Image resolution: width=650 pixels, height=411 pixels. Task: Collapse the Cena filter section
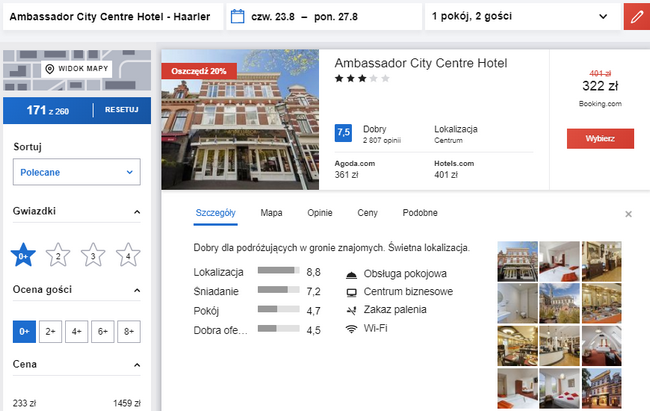pos(137,365)
